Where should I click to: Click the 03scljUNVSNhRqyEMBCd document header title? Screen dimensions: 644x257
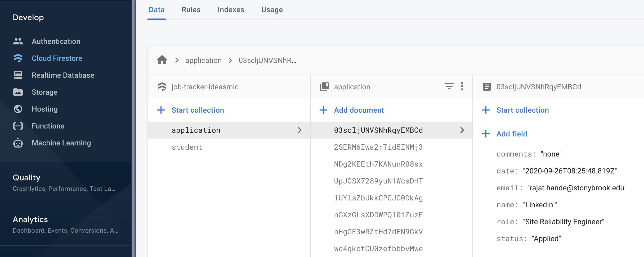[539, 87]
